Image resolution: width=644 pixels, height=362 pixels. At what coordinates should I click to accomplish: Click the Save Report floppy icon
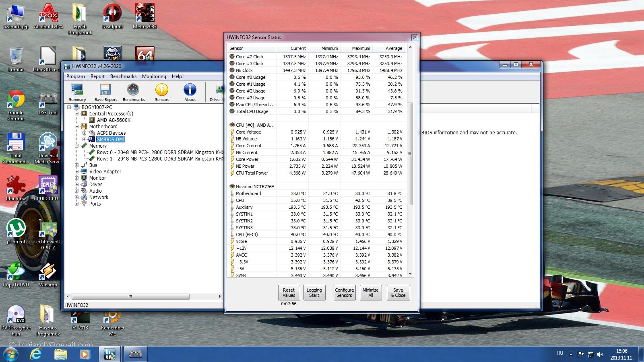click(x=105, y=93)
